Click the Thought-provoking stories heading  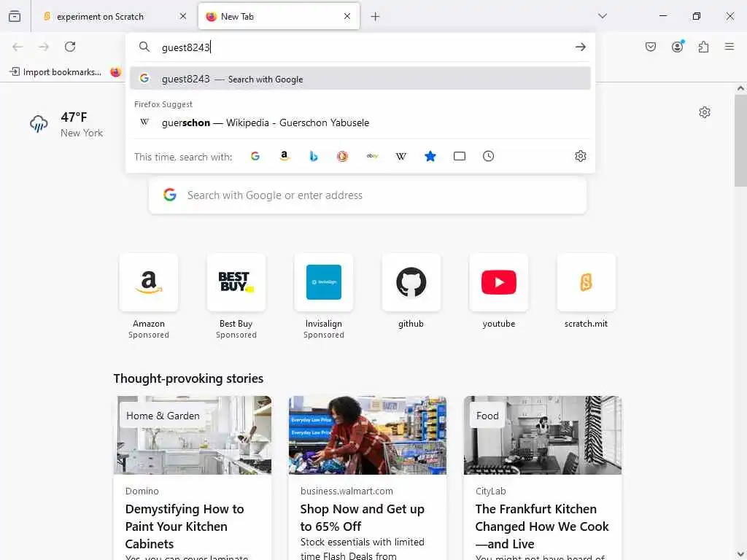[188, 378]
